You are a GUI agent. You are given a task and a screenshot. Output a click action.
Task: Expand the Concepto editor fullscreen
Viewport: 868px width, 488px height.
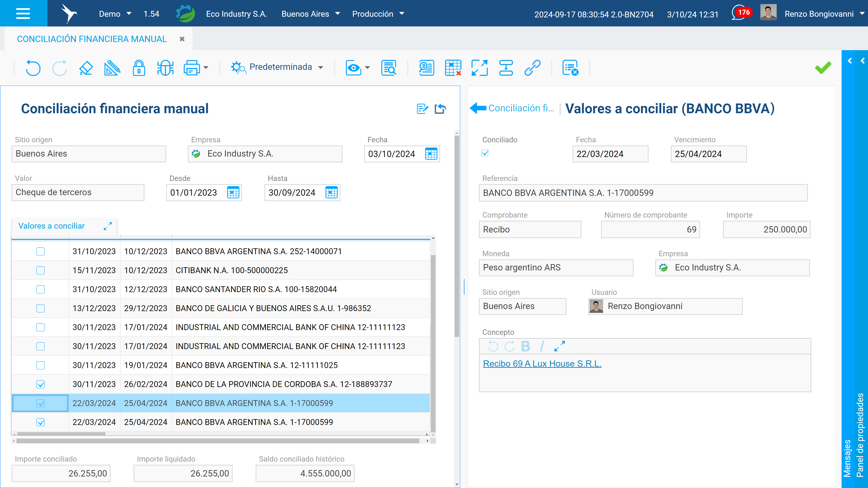(x=559, y=346)
